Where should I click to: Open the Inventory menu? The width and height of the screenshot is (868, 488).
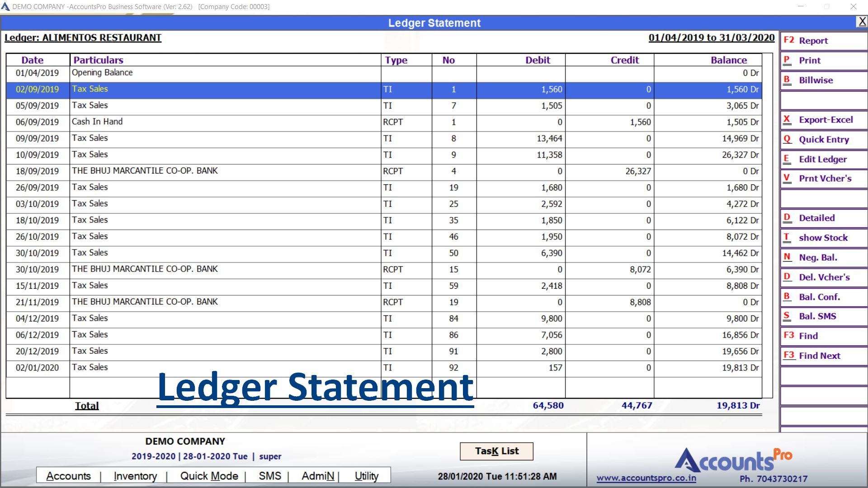135,476
